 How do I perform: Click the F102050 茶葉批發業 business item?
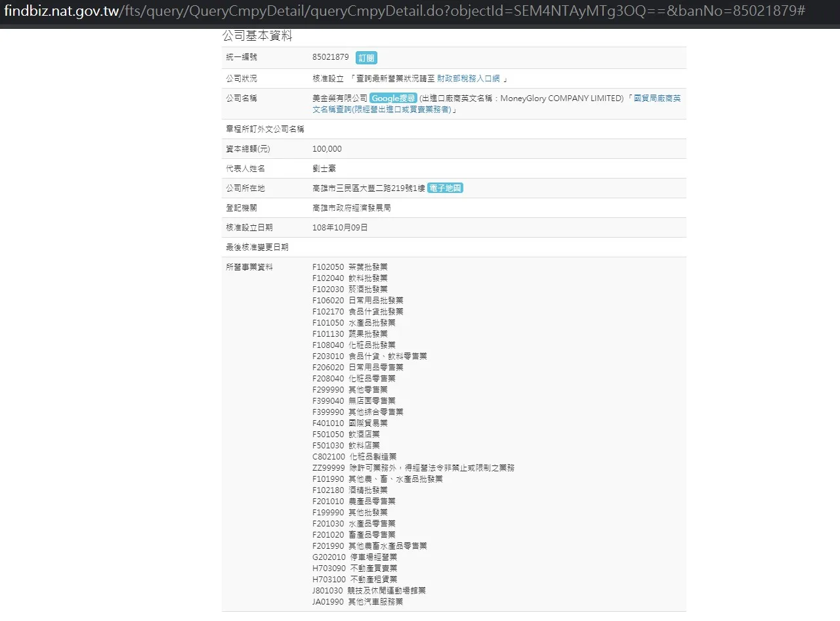pyautogui.click(x=350, y=267)
